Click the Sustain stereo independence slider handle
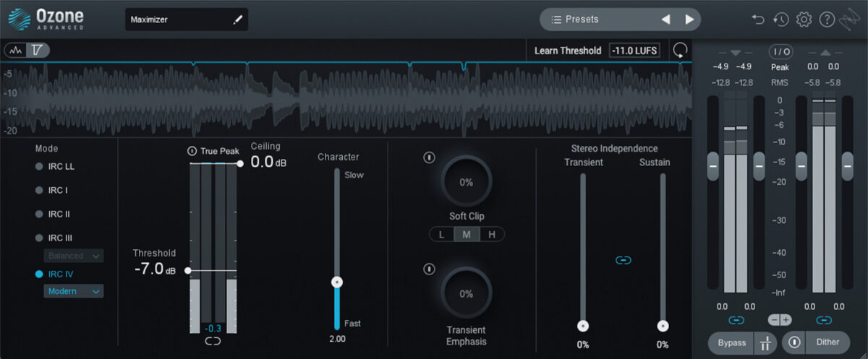Image resolution: width=868 pixels, height=359 pixels. pyautogui.click(x=663, y=326)
